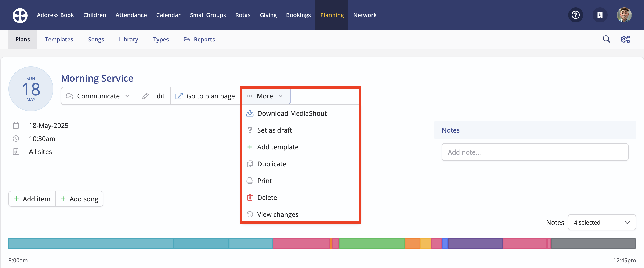Open the user profile avatar

[x=624, y=15]
